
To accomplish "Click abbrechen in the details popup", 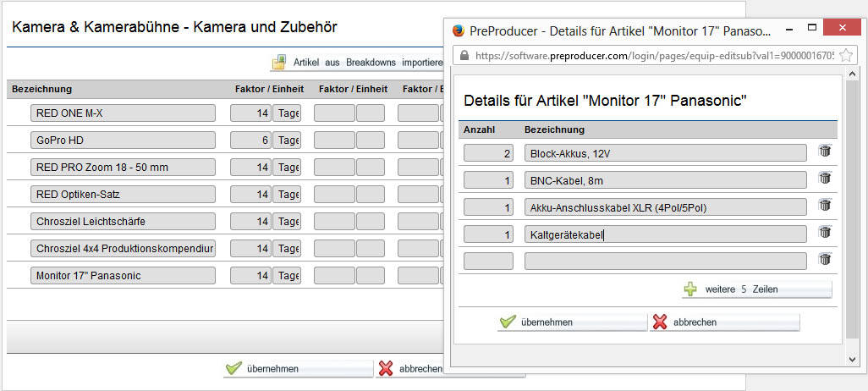I will (725, 322).
